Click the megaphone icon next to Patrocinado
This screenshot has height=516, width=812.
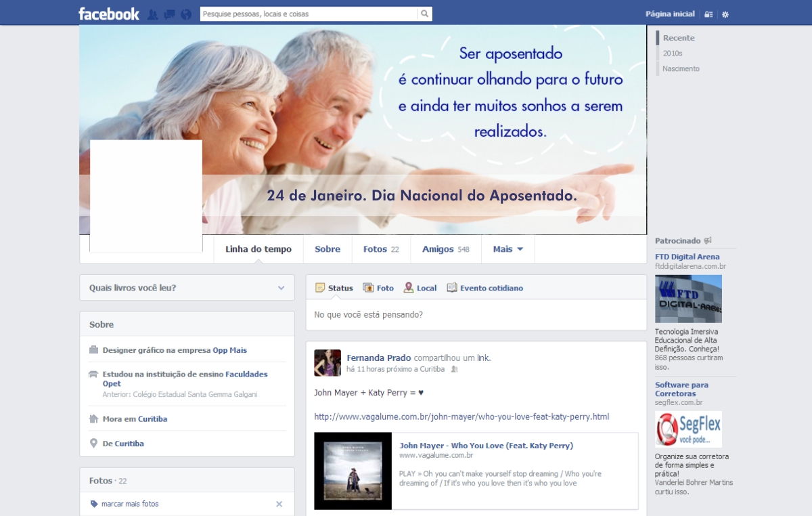pos(708,240)
